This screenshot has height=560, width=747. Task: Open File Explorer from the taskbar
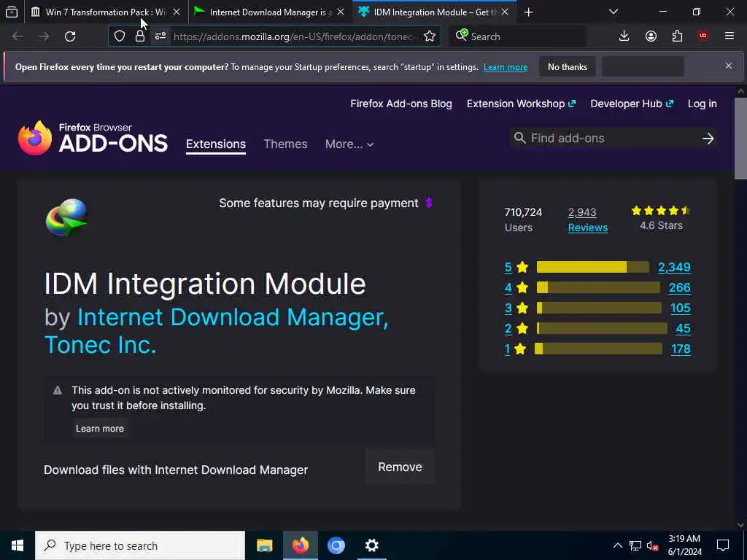(x=264, y=545)
